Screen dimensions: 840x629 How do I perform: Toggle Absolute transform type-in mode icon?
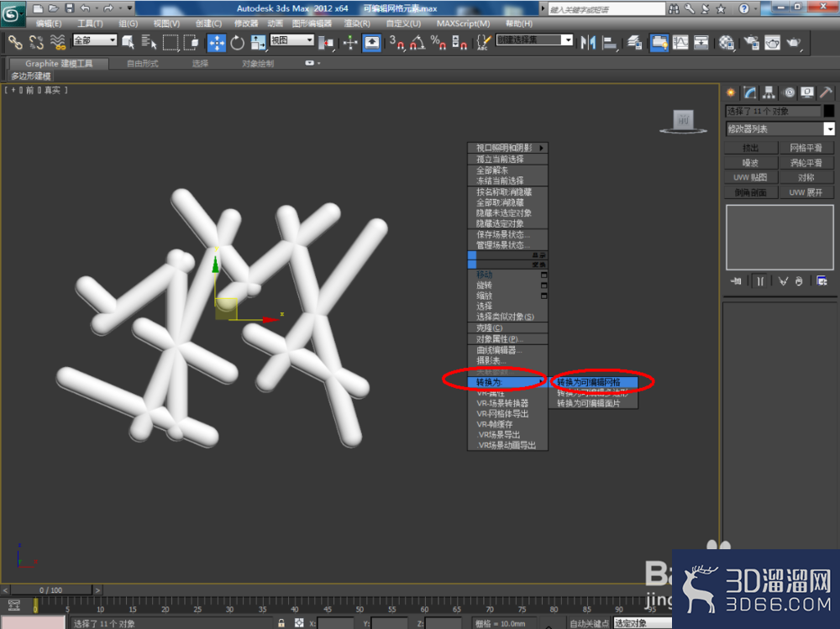tap(299, 623)
